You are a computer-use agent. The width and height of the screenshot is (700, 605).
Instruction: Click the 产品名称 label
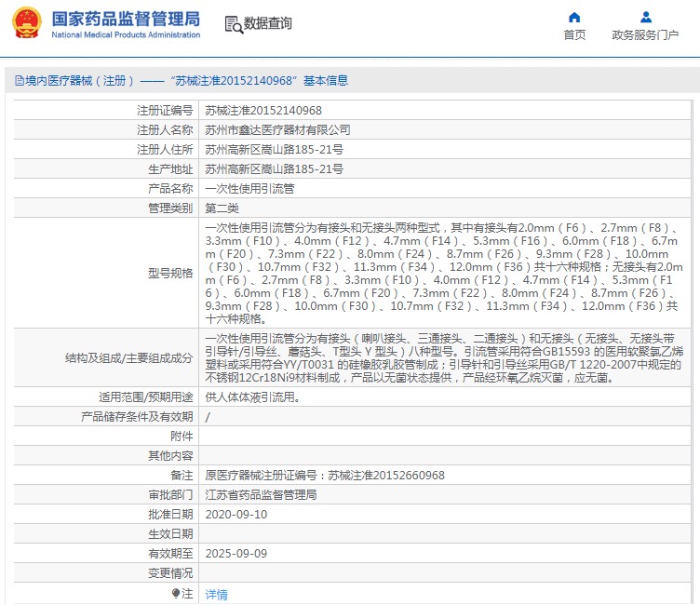click(170, 189)
